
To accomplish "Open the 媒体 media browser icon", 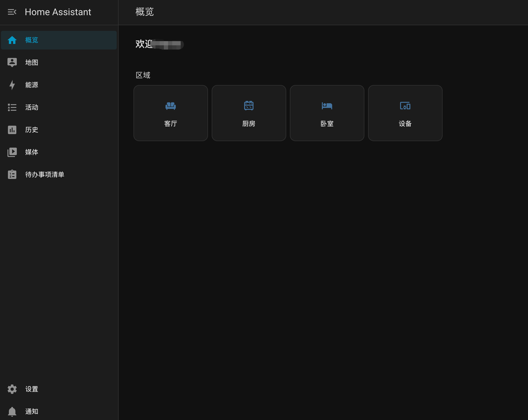I will 12,152.
